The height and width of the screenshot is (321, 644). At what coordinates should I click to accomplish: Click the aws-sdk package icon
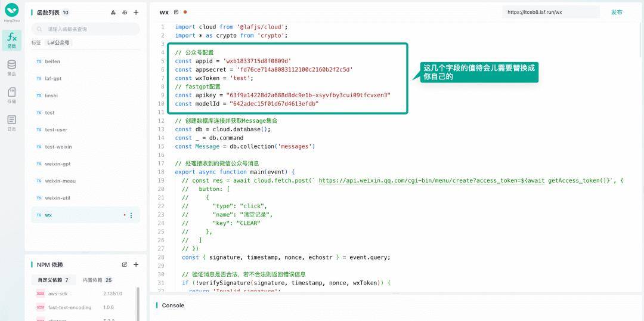coord(41,294)
